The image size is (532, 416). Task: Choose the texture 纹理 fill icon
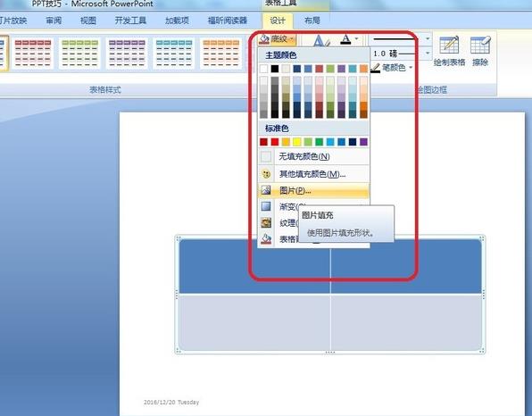point(266,222)
